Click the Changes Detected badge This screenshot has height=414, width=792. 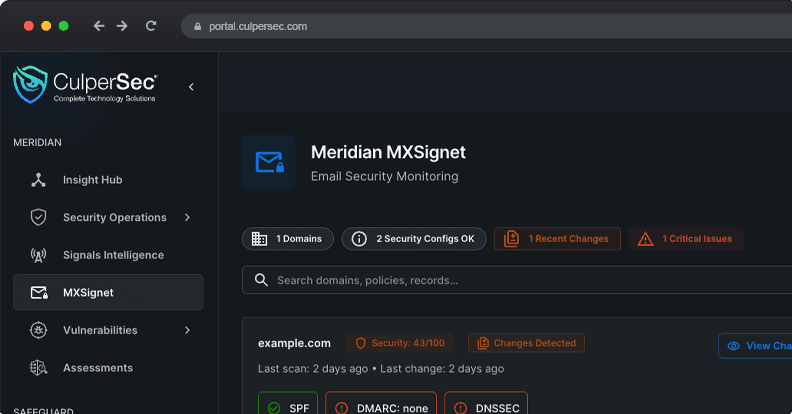click(x=526, y=343)
